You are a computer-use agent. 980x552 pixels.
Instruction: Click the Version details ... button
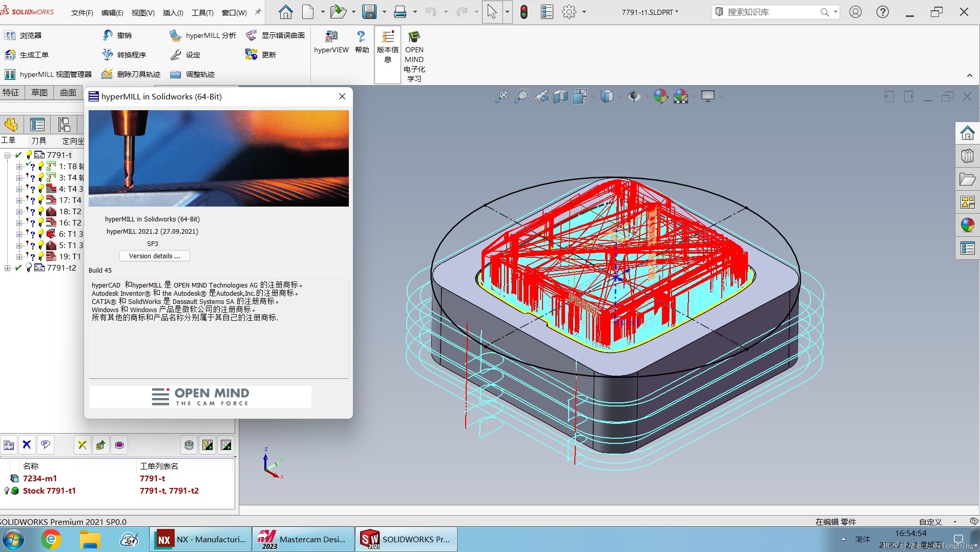pyautogui.click(x=155, y=256)
